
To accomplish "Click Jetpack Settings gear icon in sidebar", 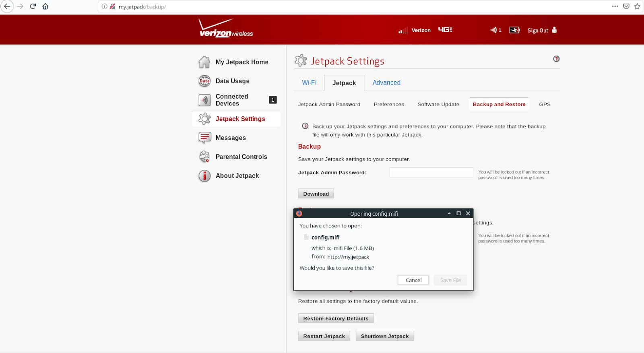I will click(204, 119).
